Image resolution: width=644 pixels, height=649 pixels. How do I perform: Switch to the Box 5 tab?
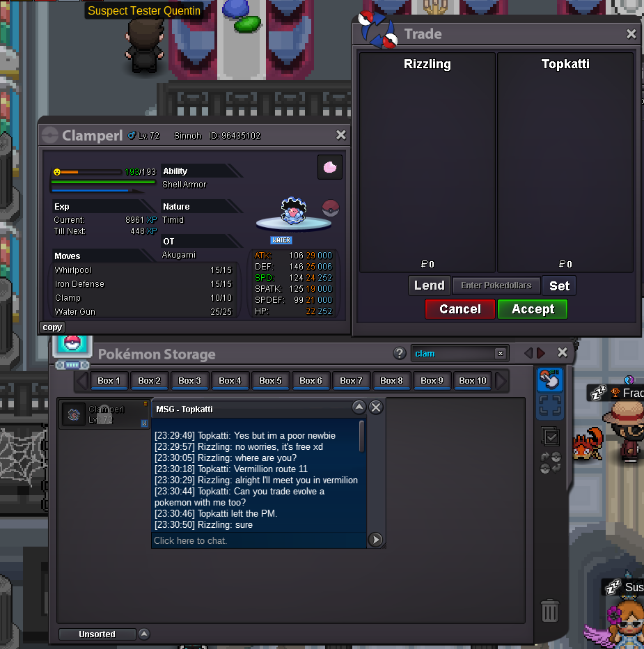[x=271, y=381]
